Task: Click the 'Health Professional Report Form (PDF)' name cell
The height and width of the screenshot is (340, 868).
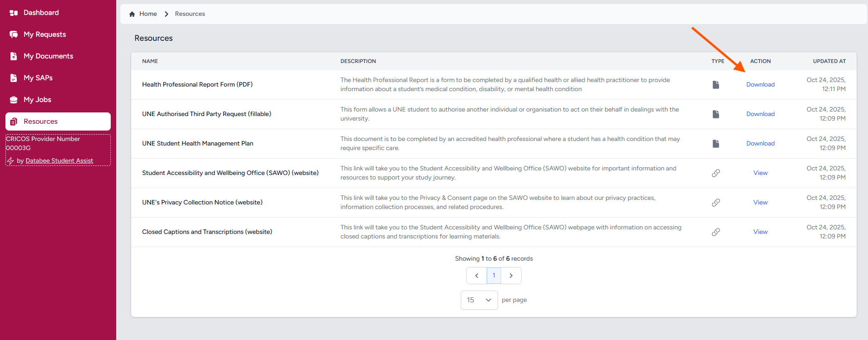Action: tap(197, 85)
